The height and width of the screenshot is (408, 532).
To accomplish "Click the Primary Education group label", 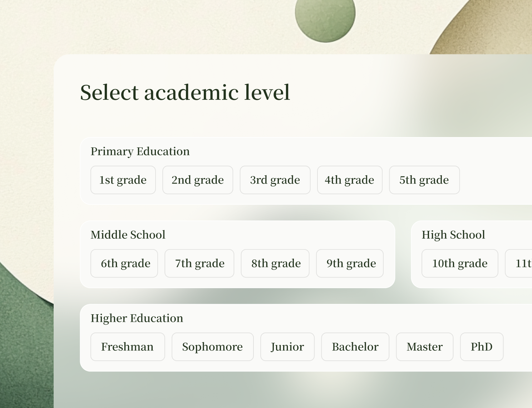I will pos(140,151).
